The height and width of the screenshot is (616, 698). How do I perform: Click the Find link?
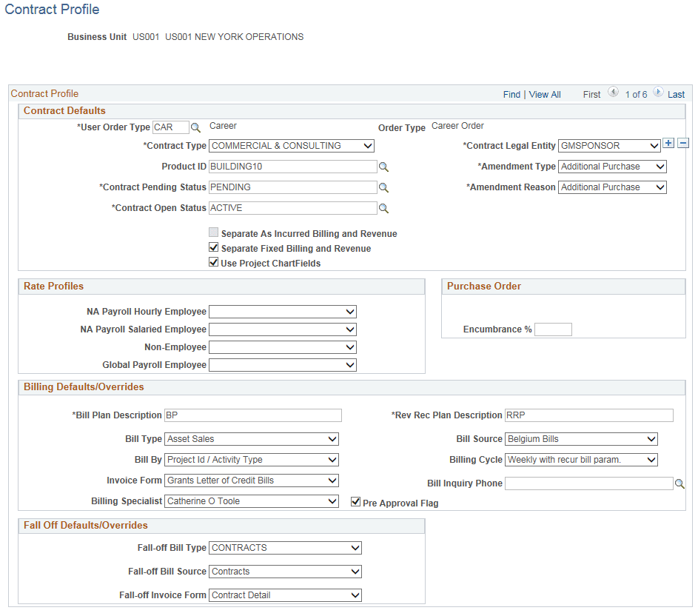click(511, 94)
